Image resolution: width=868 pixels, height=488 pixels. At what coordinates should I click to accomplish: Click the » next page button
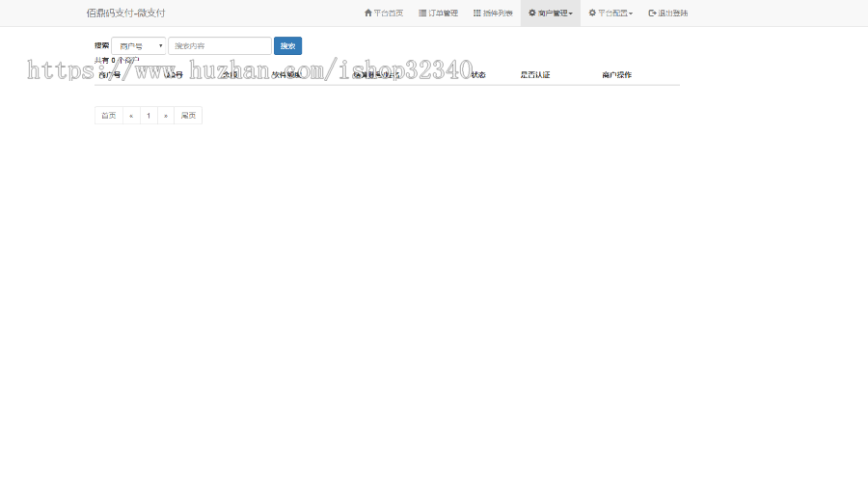[x=166, y=115]
